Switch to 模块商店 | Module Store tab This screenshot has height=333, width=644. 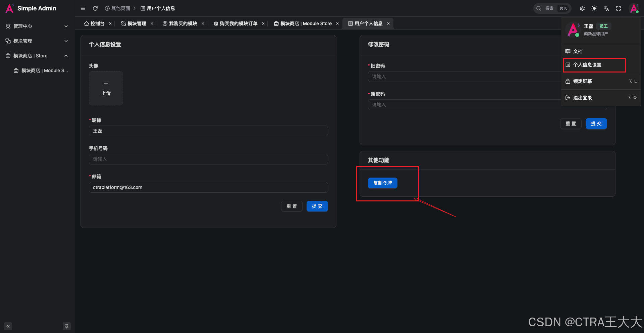click(303, 23)
